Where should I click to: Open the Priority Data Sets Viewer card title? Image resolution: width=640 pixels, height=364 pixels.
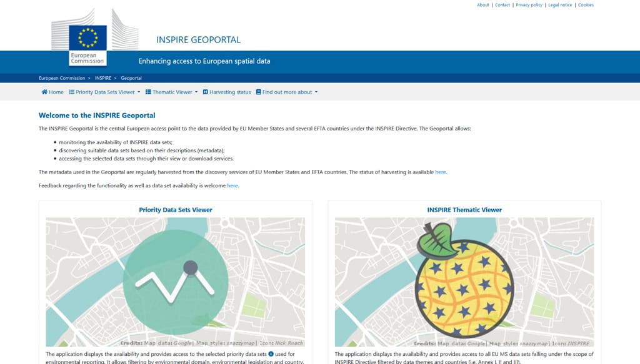click(x=176, y=210)
